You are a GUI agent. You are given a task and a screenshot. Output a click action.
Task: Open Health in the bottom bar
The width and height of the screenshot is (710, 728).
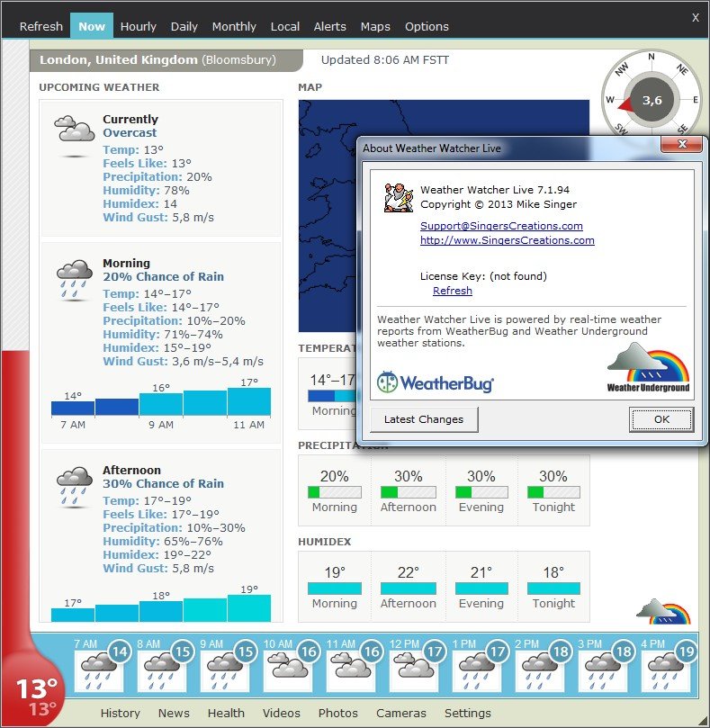tap(226, 713)
